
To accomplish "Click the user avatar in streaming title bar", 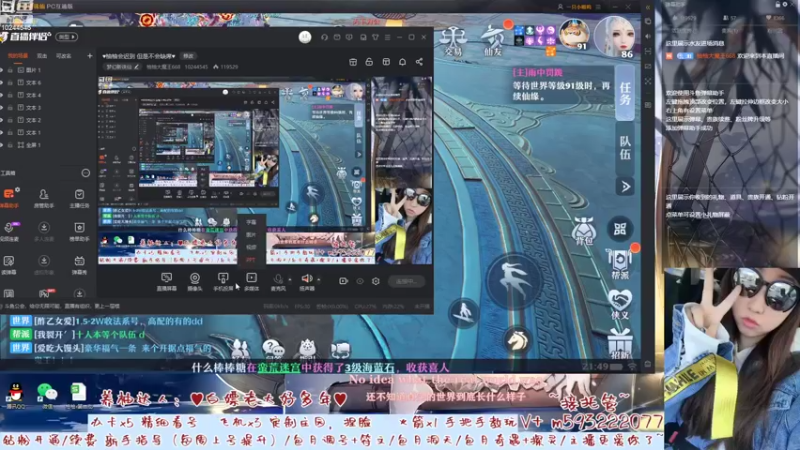I will click(305, 37).
